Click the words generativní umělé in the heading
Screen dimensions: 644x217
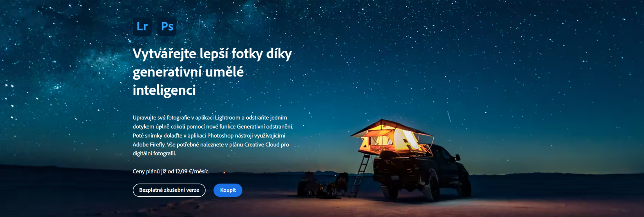[188, 72]
